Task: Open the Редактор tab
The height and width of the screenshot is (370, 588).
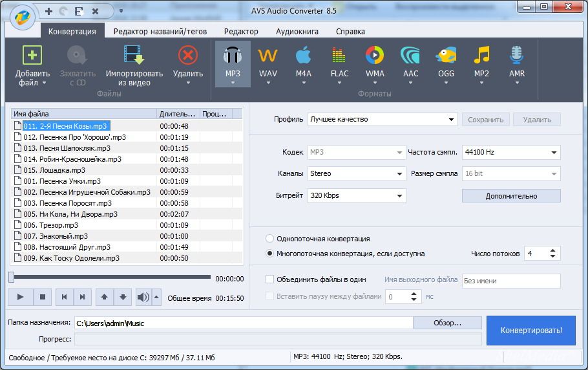Action: [241, 32]
